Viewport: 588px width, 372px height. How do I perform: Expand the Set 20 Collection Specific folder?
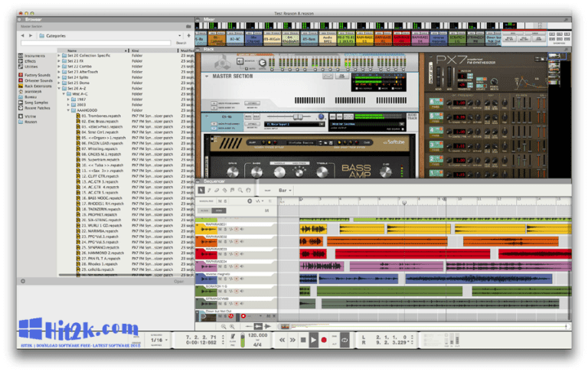click(59, 56)
